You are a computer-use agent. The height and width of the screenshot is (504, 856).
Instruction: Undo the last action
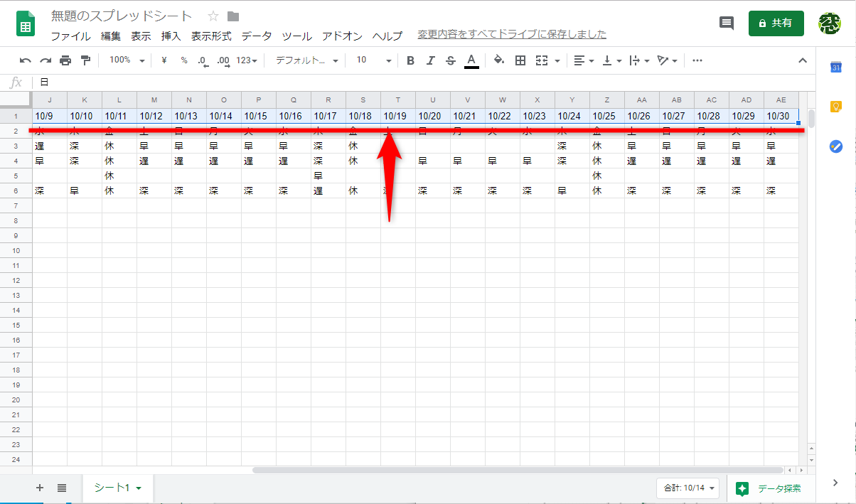[26, 60]
